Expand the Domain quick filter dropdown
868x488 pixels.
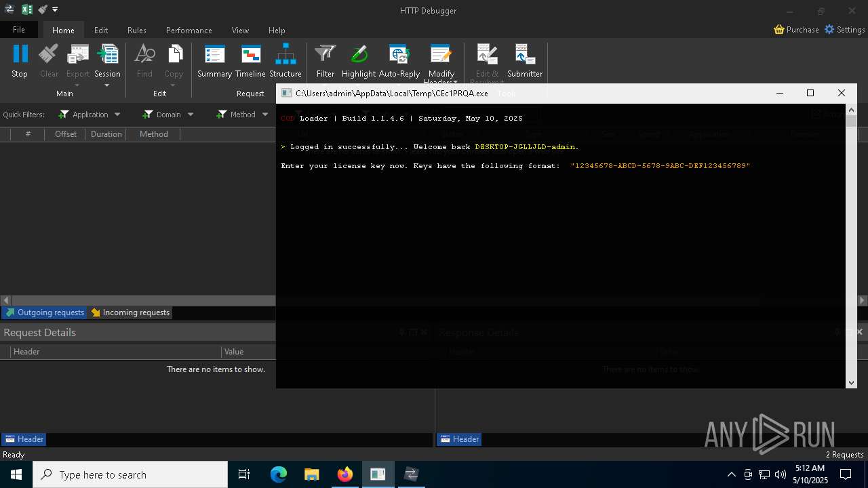pos(191,115)
